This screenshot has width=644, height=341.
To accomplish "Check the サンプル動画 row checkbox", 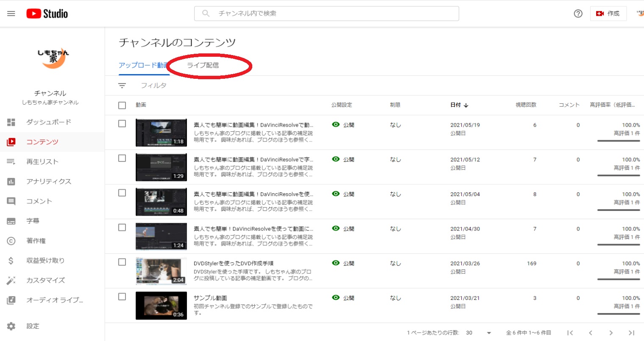I will click(122, 297).
